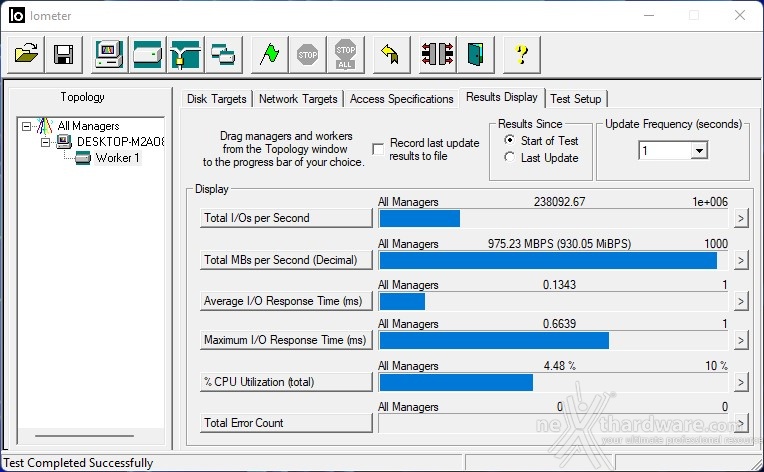The width and height of the screenshot is (764, 472).
Task: Select the Worker 1 disk icon
Action: click(x=83, y=158)
